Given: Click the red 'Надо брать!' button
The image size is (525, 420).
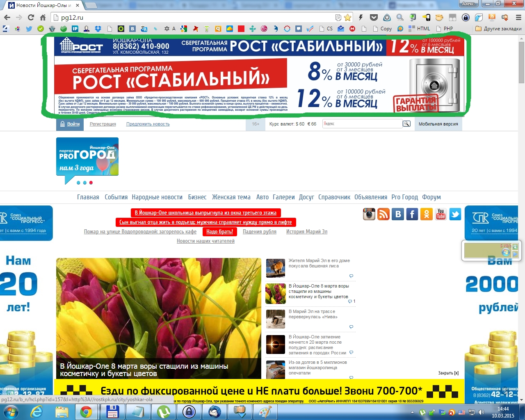Looking at the screenshot, I should point(219,231).
